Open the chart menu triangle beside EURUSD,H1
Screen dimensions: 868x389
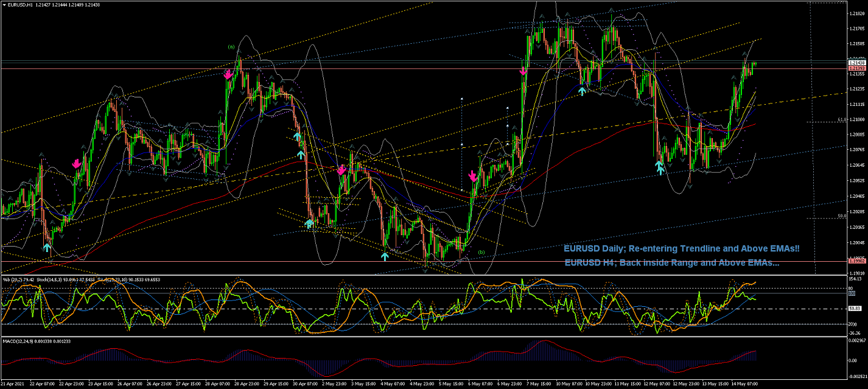(x=4, y=4)
